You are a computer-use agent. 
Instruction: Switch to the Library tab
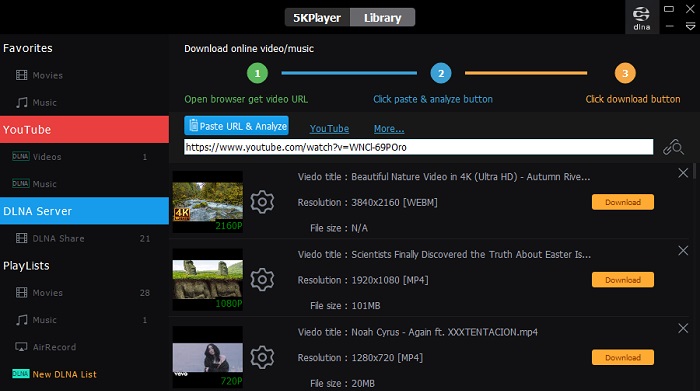point(383,18)
